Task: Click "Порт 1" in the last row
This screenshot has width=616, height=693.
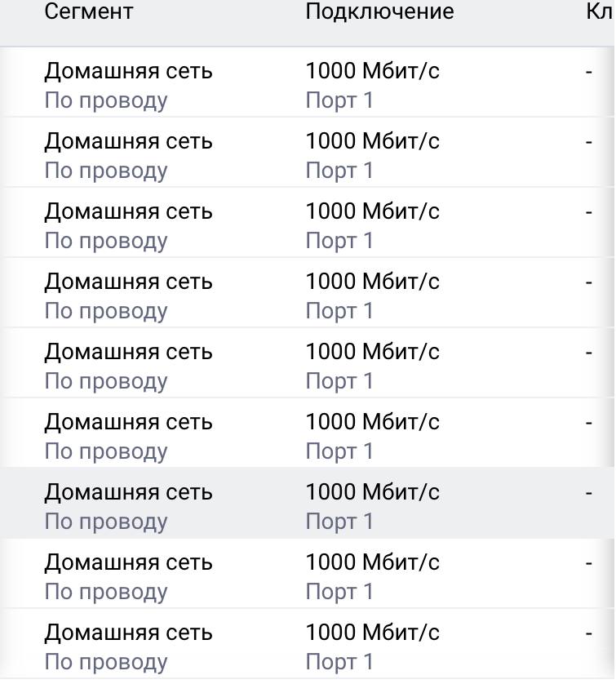Action: [x=339, y=662]
